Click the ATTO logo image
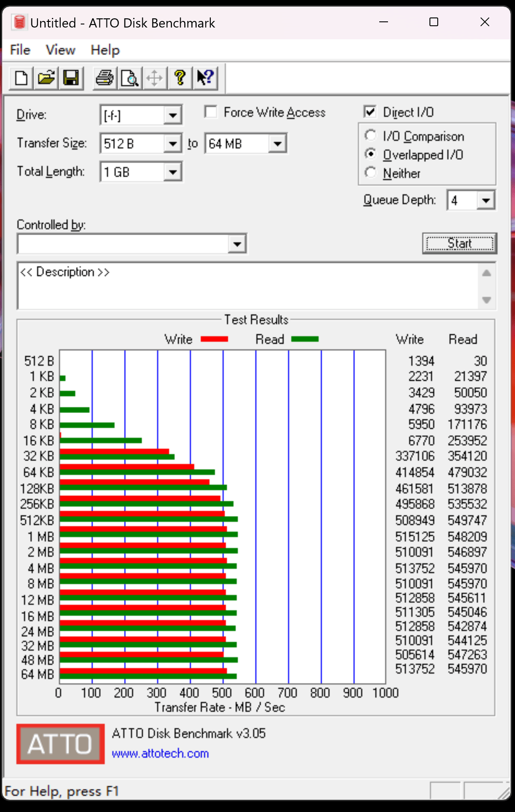This screenshot has height=812, width=515. pos(60,744)
